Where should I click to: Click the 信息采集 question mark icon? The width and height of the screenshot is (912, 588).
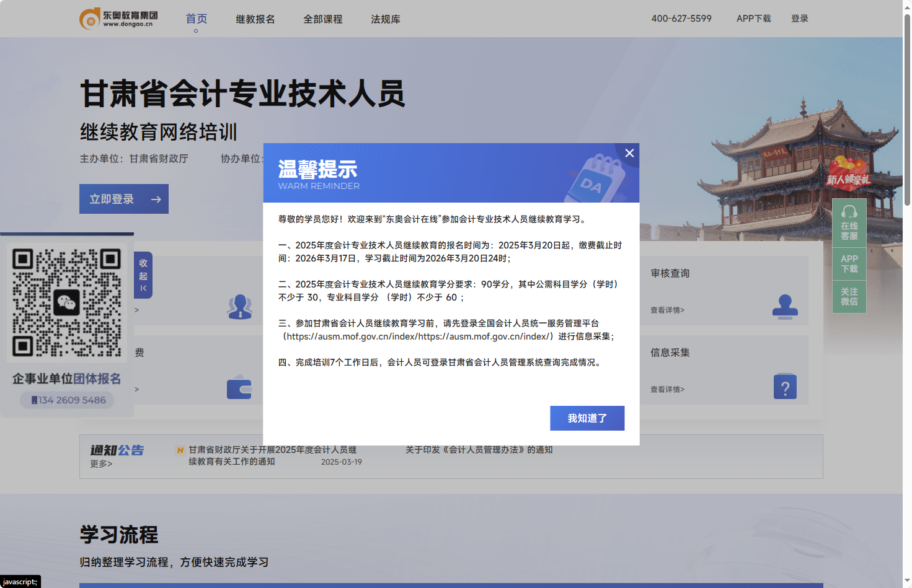(785, 386)
